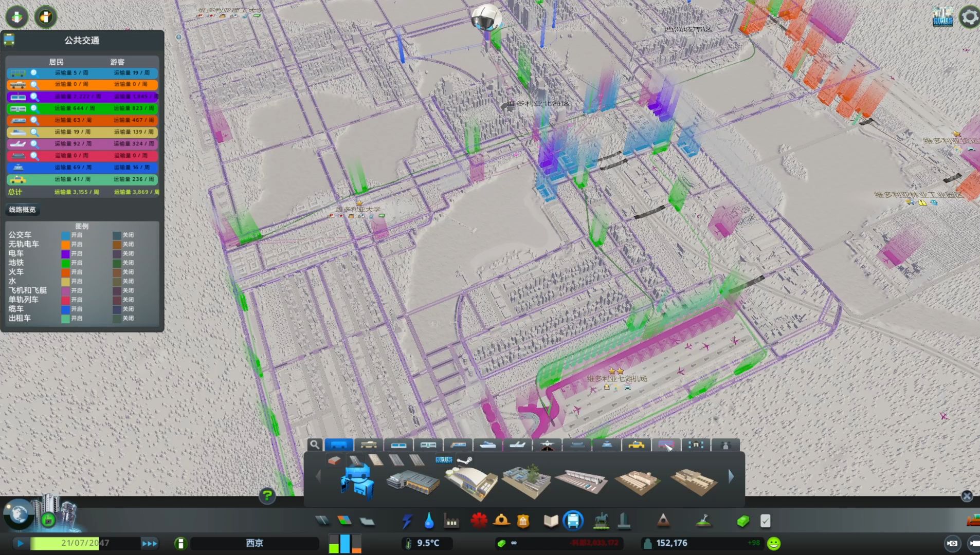Open the garbage and industry factory menu

[x=451, y=522]
